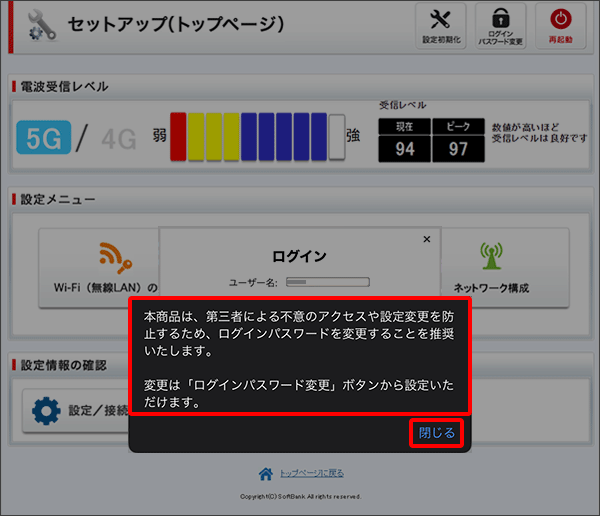Select the 4G network label
600x516 pixels.
point(119,139)
